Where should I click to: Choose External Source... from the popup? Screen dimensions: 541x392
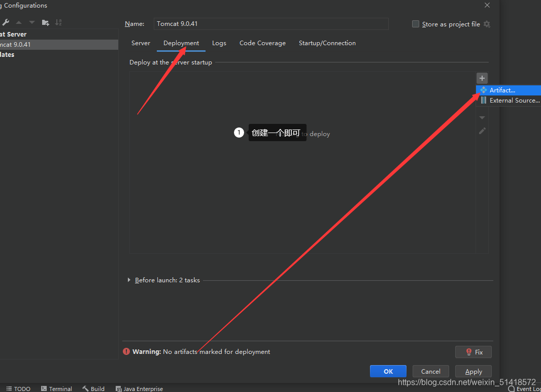coord(509,101)
